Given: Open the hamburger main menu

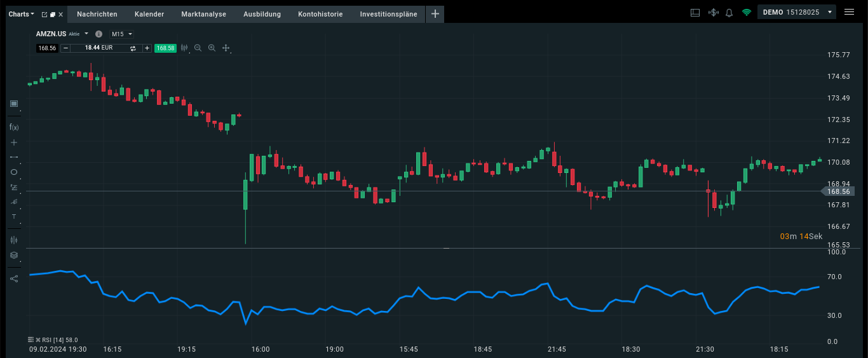Looking at the screenshot, I should tap(849, 12).
